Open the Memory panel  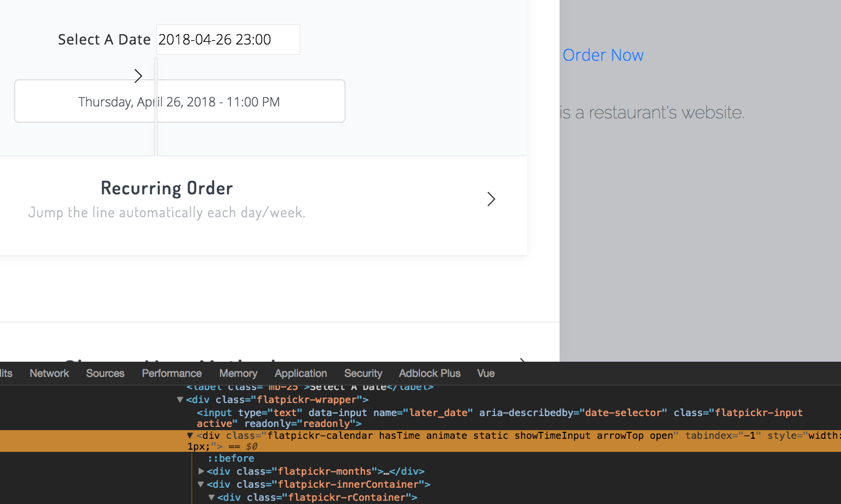point(238,373)
